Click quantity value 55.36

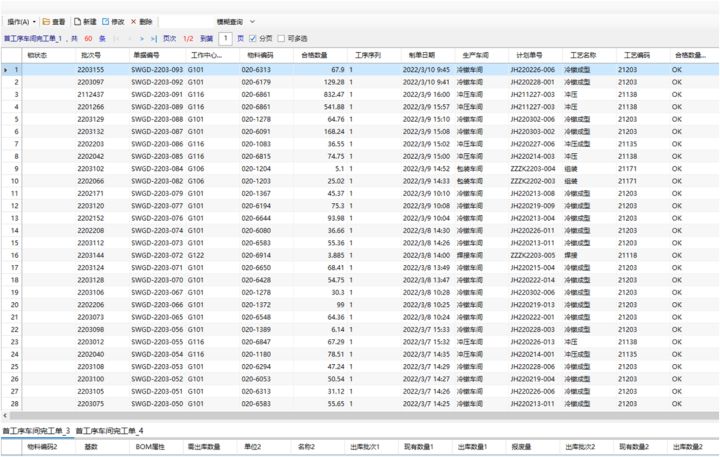coord(336,243)
